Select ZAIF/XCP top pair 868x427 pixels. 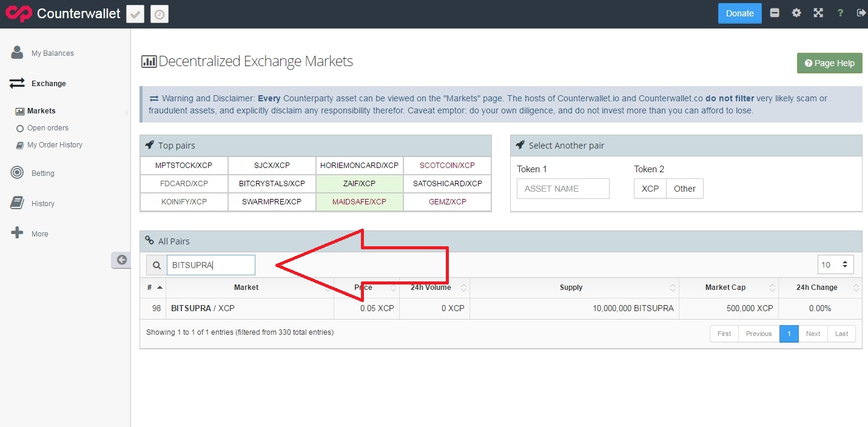click(x=360, y=184)
